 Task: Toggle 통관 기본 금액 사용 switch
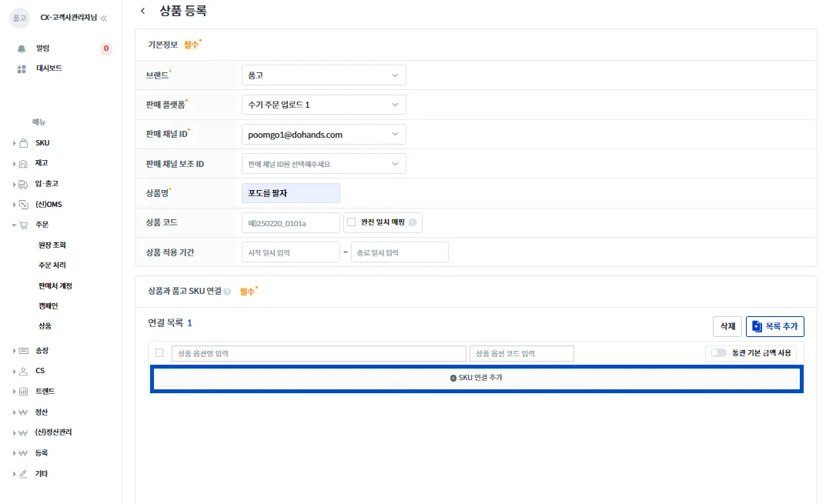click(718, 353)
